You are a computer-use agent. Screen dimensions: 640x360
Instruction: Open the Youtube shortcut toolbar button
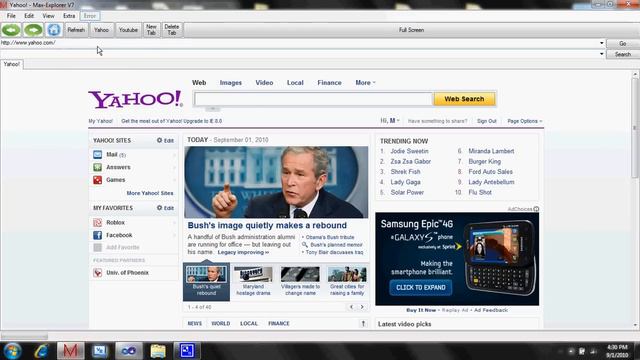point(128,30)
